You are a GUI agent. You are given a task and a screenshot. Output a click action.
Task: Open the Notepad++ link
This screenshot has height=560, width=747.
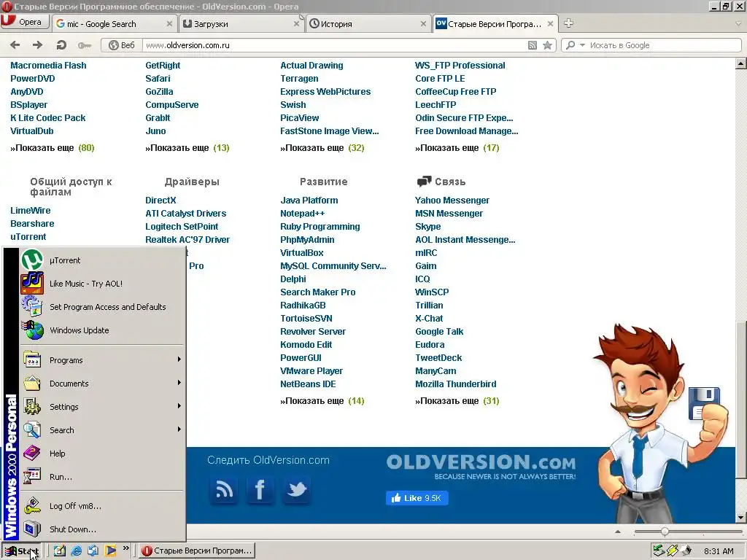tap(303, 214)
